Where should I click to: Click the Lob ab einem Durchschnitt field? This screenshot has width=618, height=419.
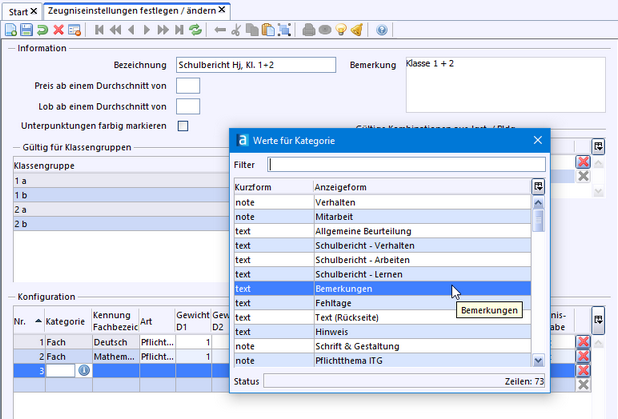[188, 106]
